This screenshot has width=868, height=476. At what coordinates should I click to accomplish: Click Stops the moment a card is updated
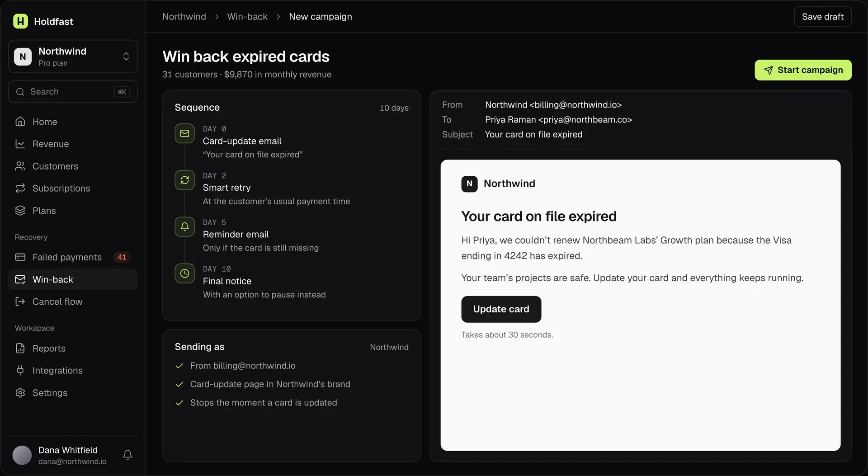coord(264,403)
